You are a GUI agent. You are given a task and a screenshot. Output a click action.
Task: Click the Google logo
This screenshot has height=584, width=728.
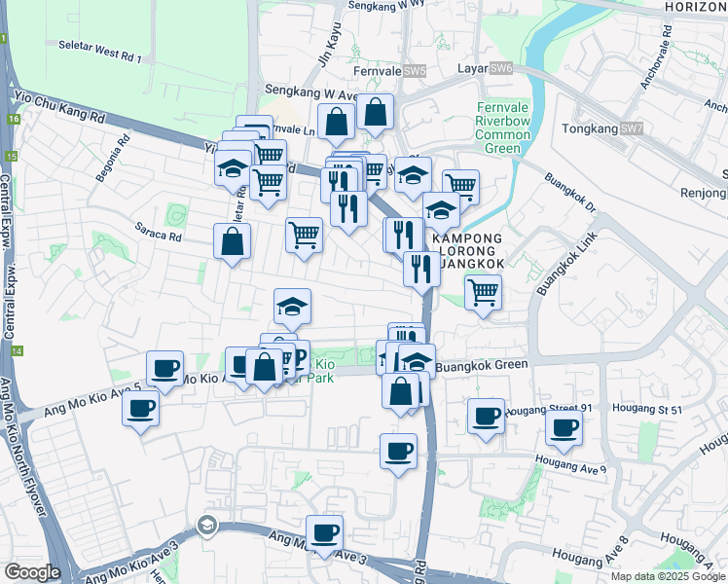[x=32, y=572]
